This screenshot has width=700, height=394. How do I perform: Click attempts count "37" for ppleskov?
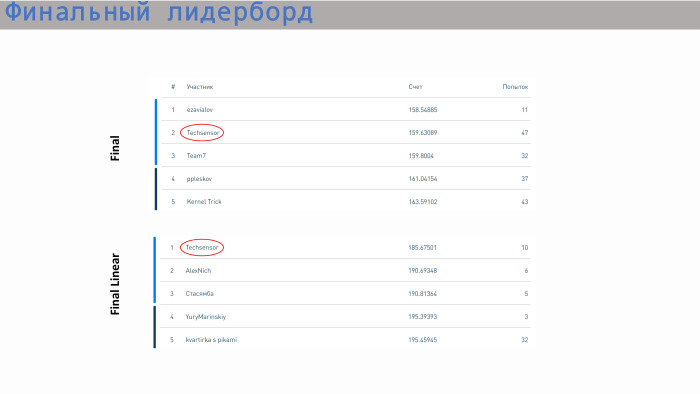click(525, 179)
